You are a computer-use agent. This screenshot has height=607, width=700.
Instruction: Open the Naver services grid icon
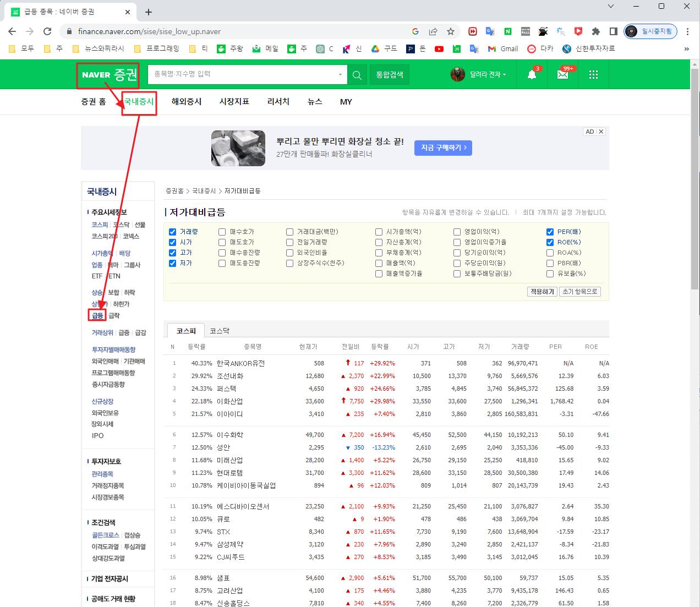pyautogui.click(x=593, y=74)
